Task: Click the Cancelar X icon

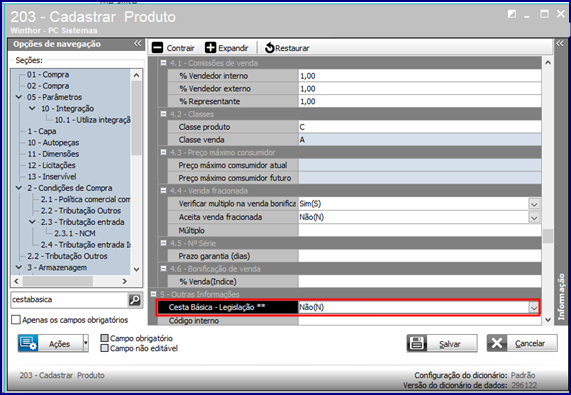Action: (497, 343)
